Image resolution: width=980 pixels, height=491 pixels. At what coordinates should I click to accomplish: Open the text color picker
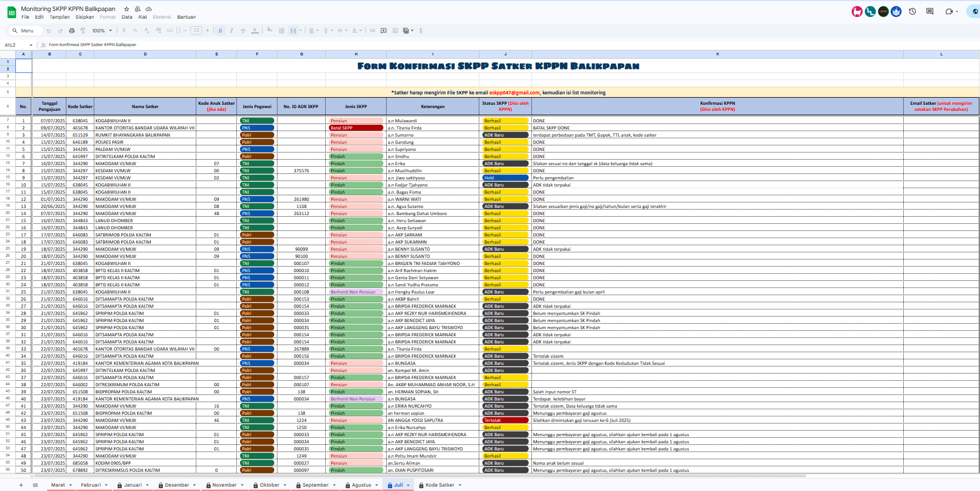[255, 31]
